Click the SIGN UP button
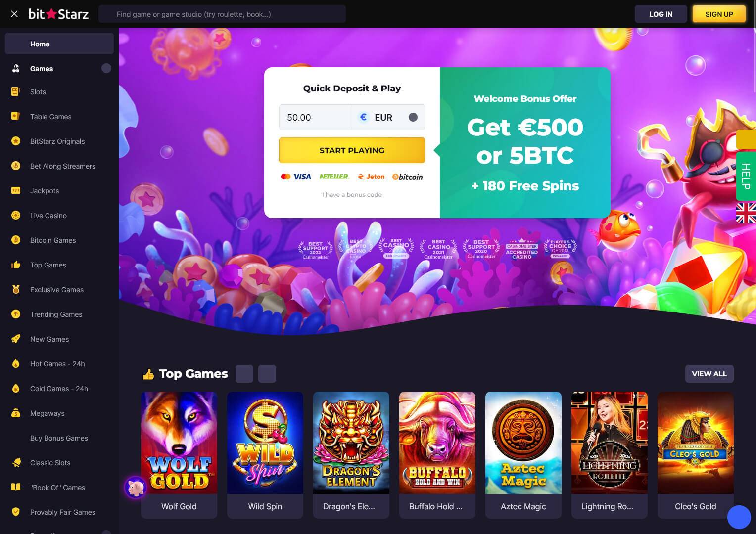The height and width of the screenshot is (534, 756). (719, 14)
